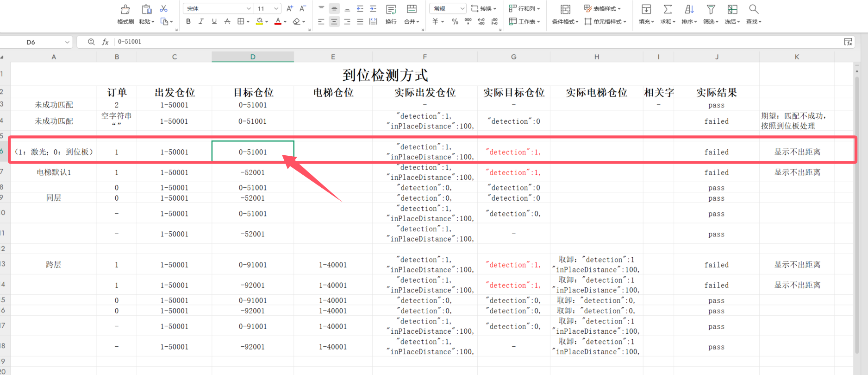
Task: Open Rows and Columns (行和列) dropdown
Action: [525, 8]
